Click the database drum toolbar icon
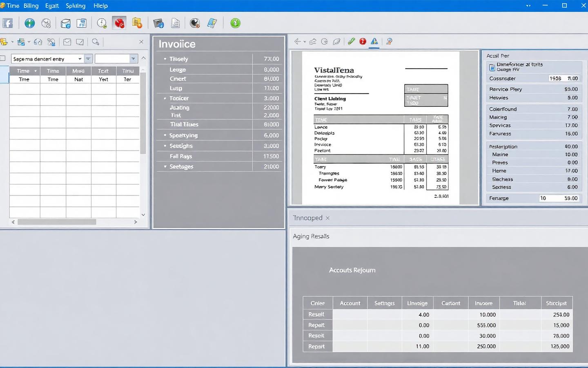Viewport: 588px width, 368px height. tap(65, 23)
